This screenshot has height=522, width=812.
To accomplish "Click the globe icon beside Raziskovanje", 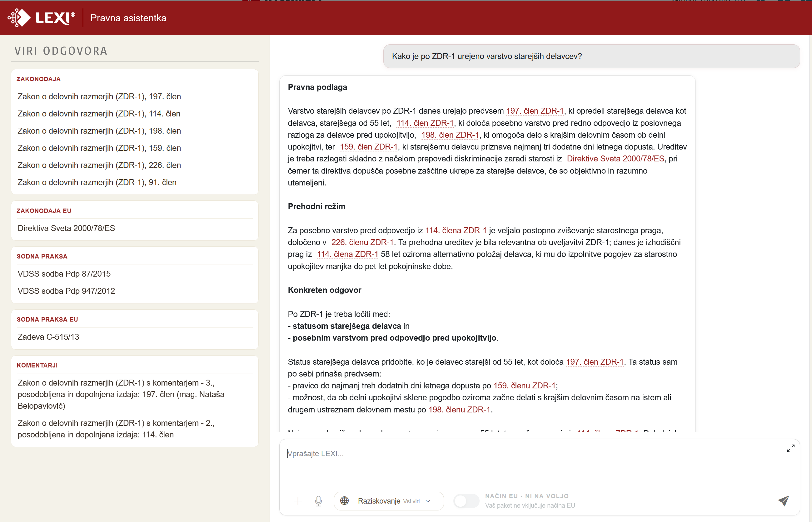I will [344, 501].
